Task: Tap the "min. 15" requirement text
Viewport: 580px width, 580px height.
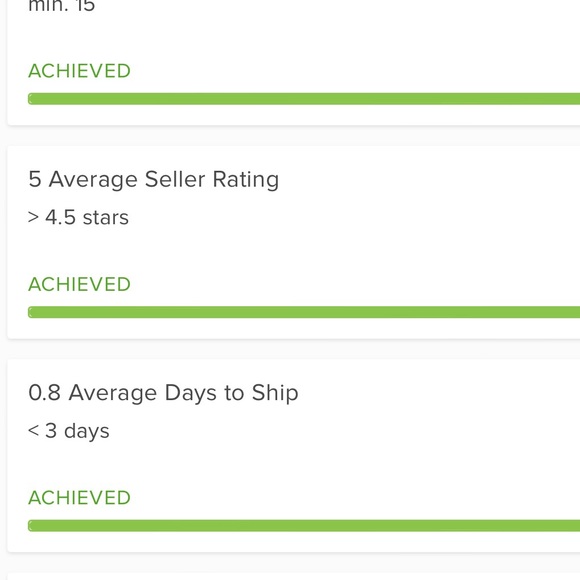Action: 62,6
